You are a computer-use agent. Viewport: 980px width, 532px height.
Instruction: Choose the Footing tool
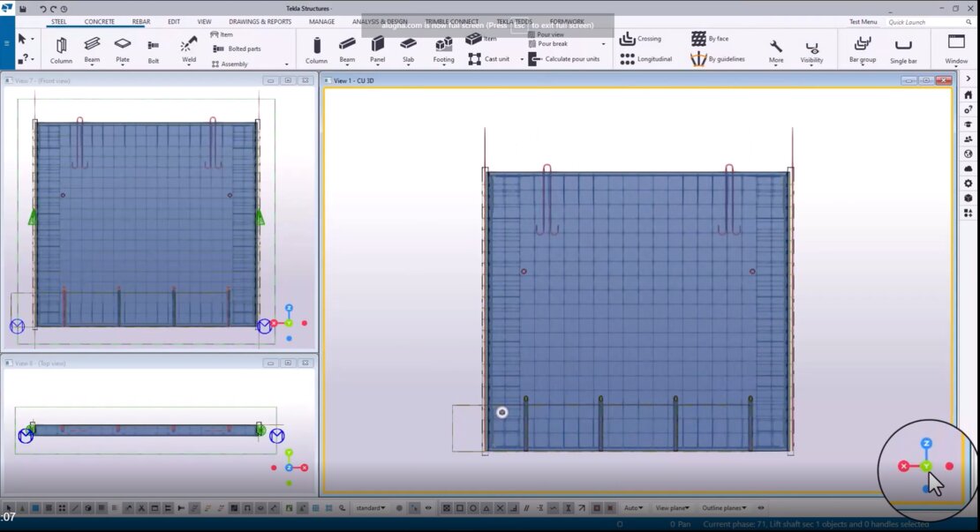pyautogui.click(x=444, y=50)
